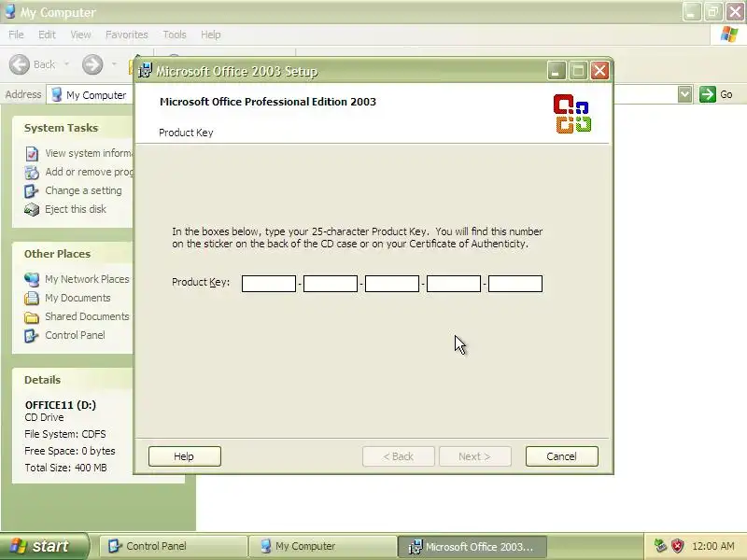
Task: Click the Windows flag logo in My Computer
Action: coord(729,35)
